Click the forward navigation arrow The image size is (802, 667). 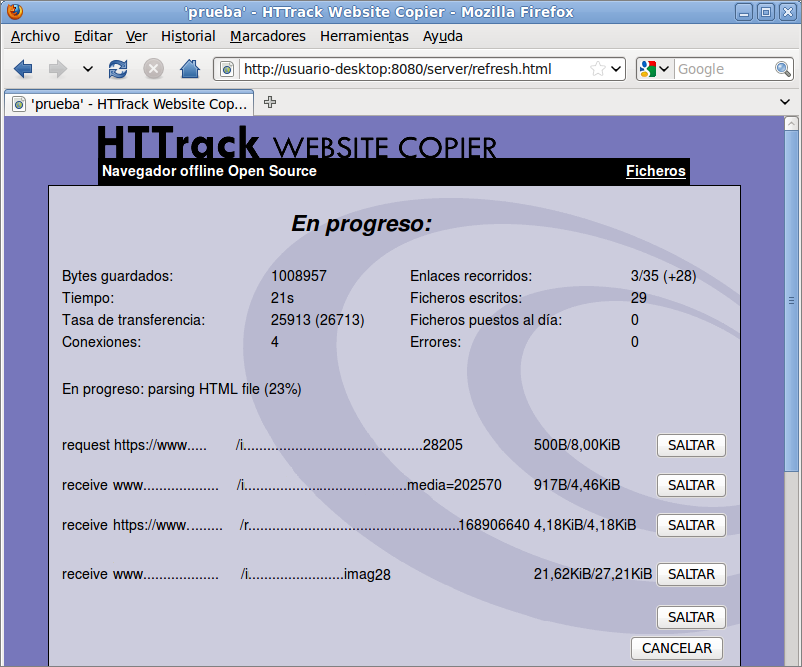pyautogui.click(x=57, y=69)
